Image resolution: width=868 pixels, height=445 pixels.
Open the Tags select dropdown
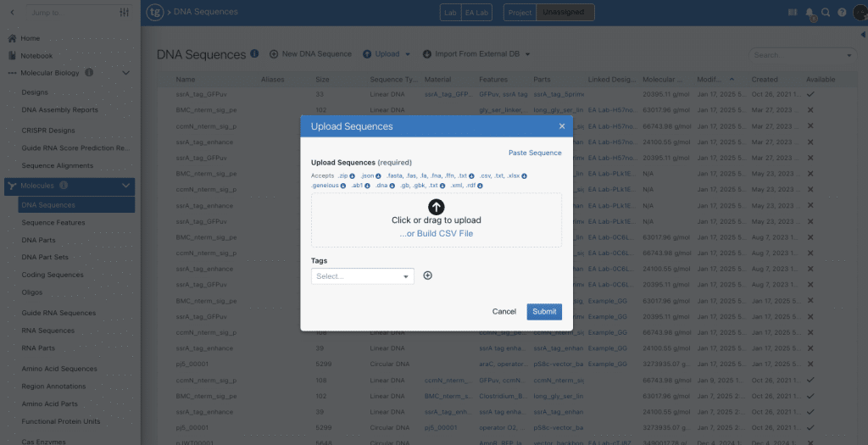(x=362, y=276)
